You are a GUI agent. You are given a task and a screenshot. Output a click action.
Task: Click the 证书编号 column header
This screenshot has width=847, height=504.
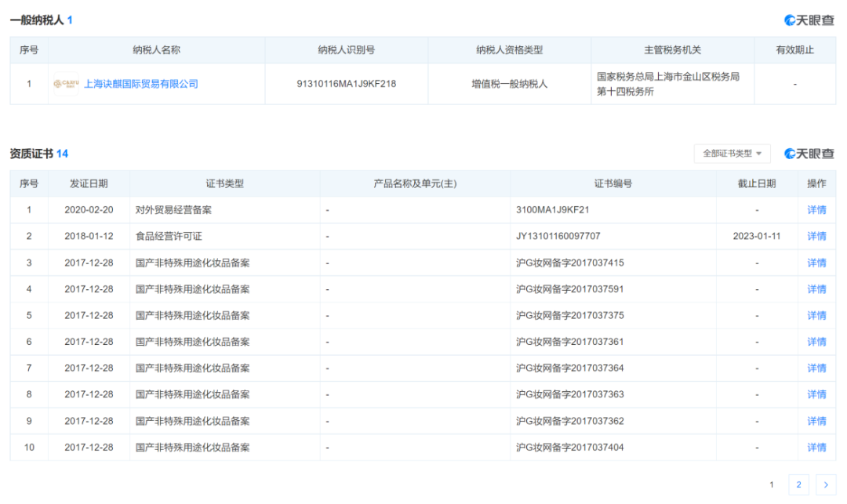coord(613,183)
